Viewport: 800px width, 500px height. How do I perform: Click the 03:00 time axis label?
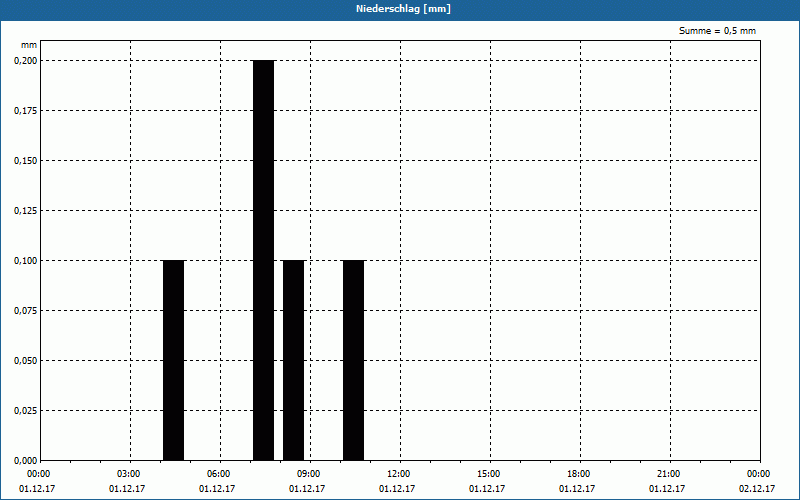[129, 474]
